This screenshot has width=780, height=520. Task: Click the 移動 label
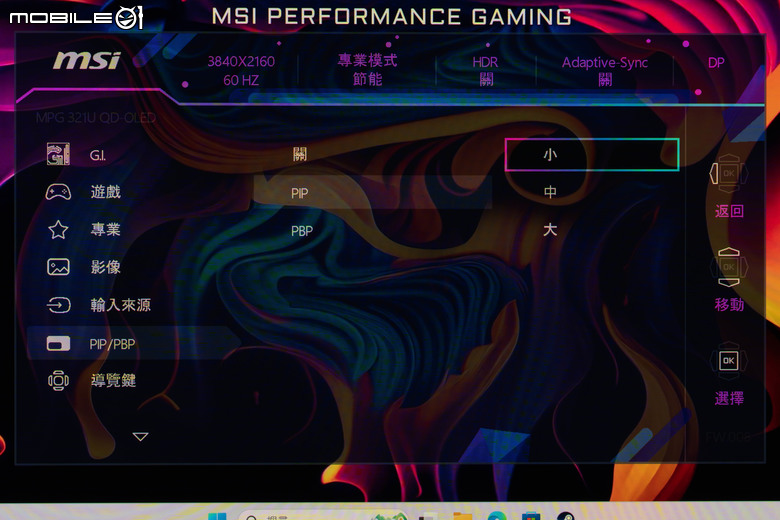[729, 305]
